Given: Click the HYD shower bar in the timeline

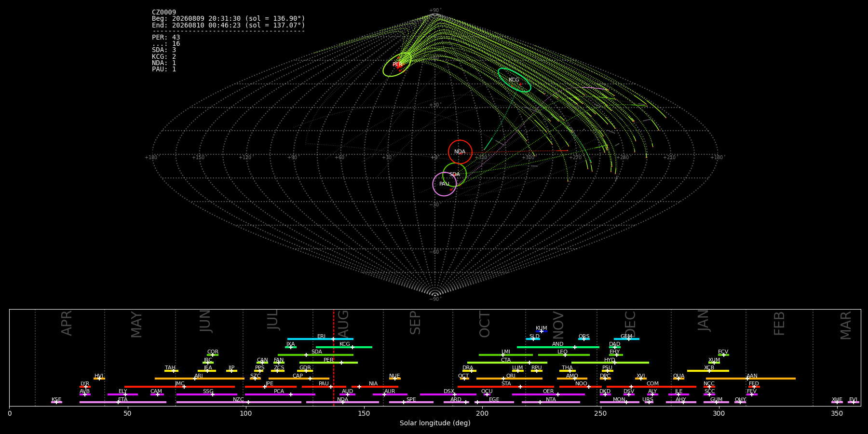Looking at the screenshot, I should click(610, 363).
